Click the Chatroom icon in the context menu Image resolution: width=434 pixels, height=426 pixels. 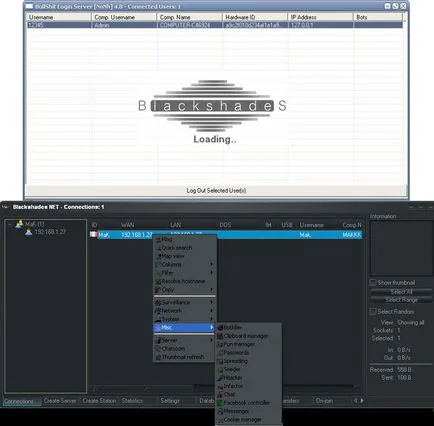(158, 349)
